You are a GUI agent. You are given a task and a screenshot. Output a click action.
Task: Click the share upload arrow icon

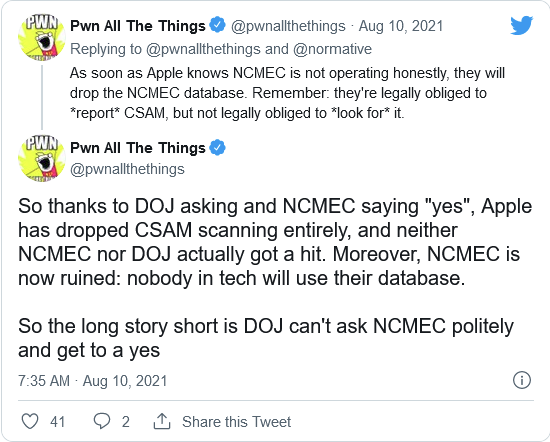point(162,421)
